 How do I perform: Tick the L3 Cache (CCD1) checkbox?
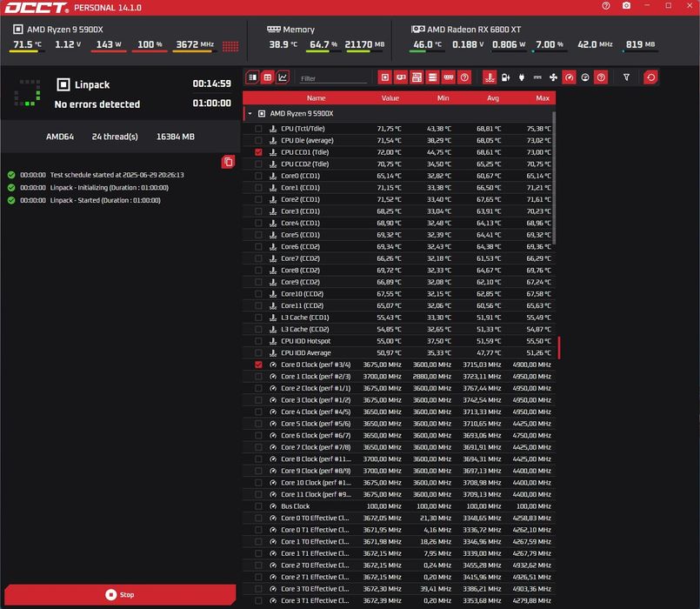coord(258,318)
